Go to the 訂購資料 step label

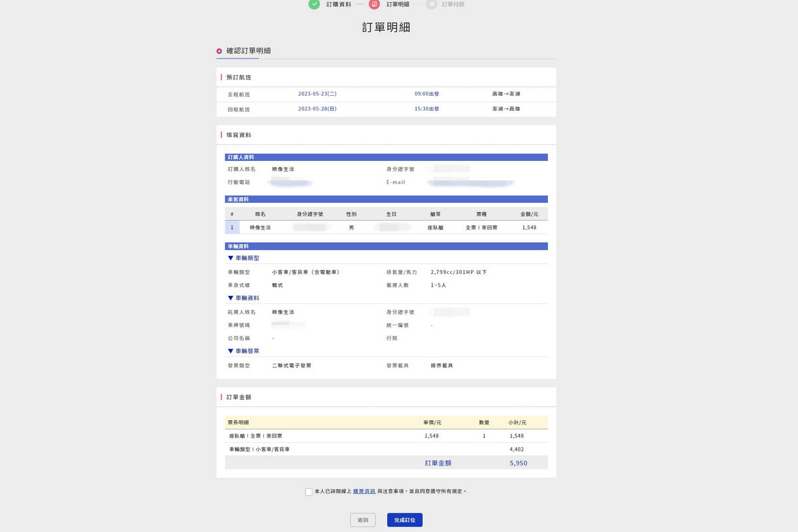[x=338, y=4]
